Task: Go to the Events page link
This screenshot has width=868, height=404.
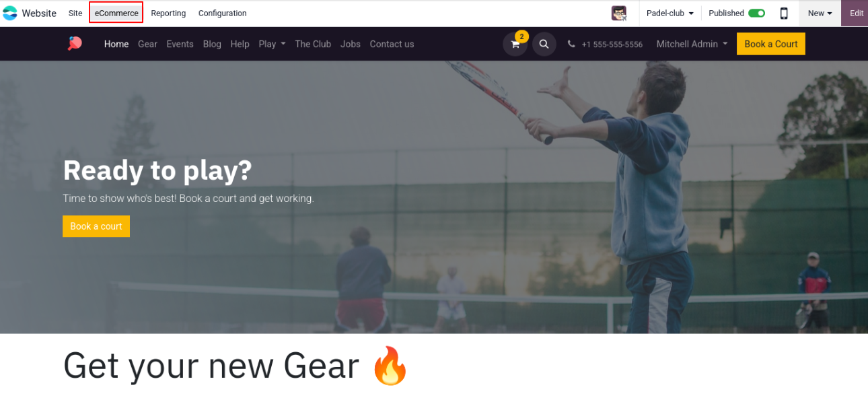Action: [x=180, y=44]
